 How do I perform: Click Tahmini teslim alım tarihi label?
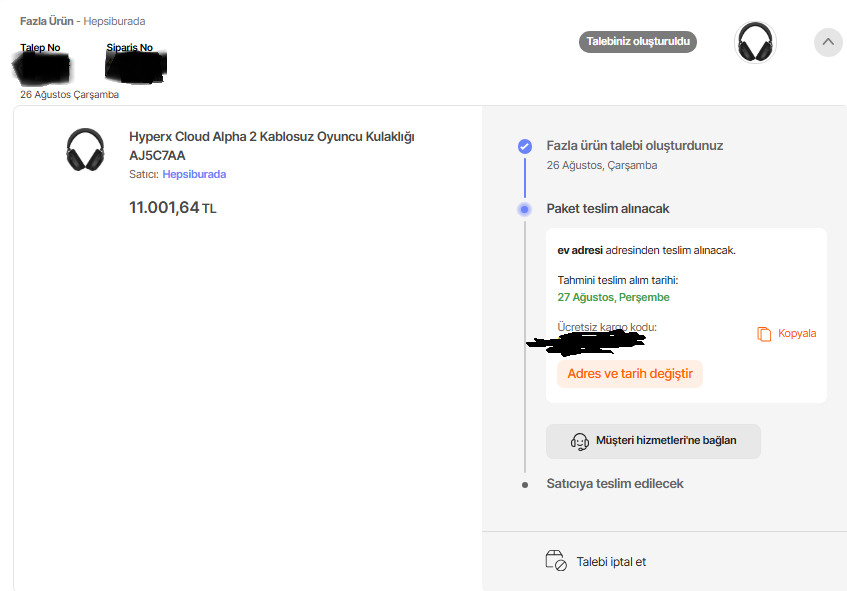617,280
